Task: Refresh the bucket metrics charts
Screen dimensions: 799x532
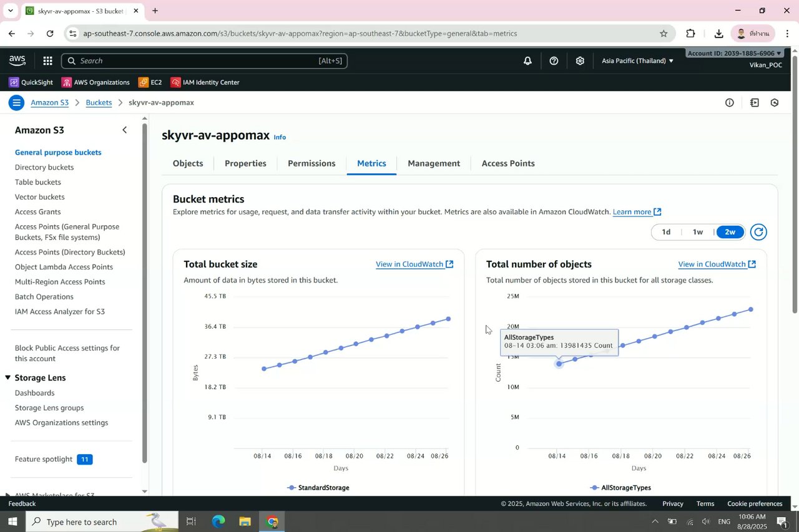Action: [758, 232]
